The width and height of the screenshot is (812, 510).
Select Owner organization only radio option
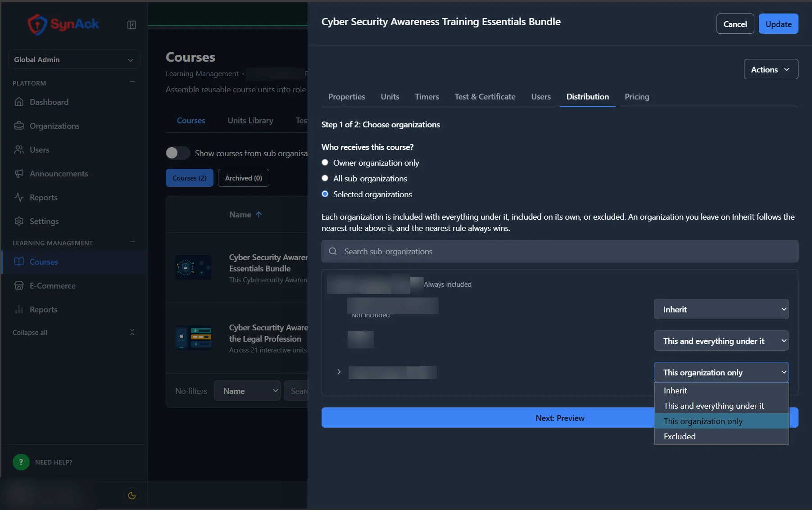(x=325, y=162)
